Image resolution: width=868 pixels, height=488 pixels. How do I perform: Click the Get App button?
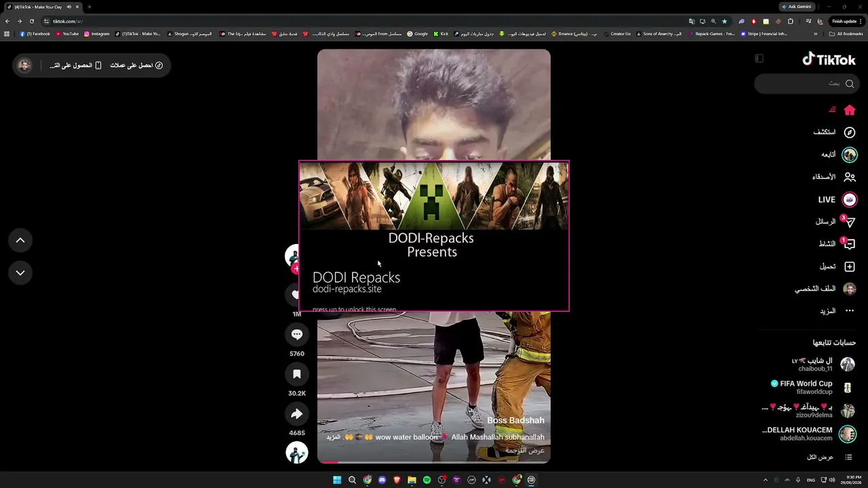point(75,65)
